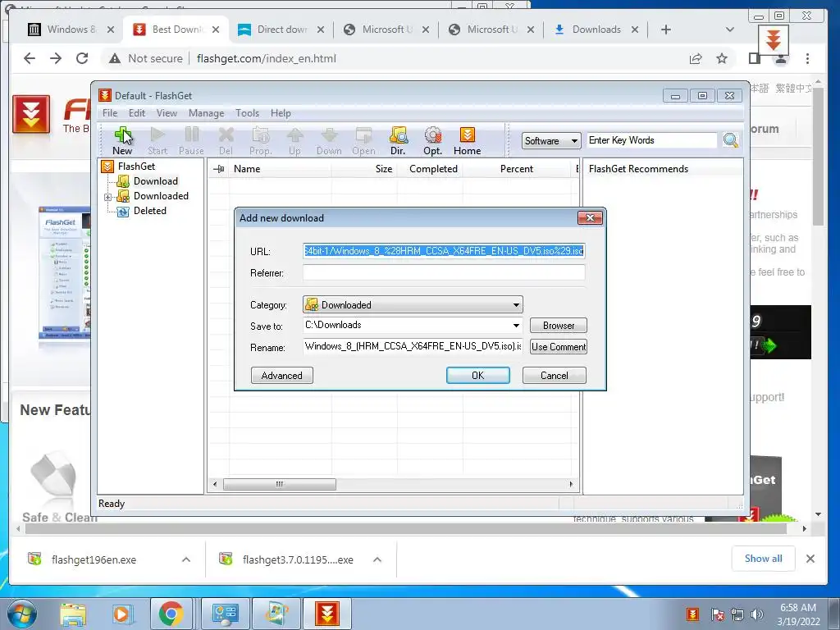Open the Manage menu

206,113
